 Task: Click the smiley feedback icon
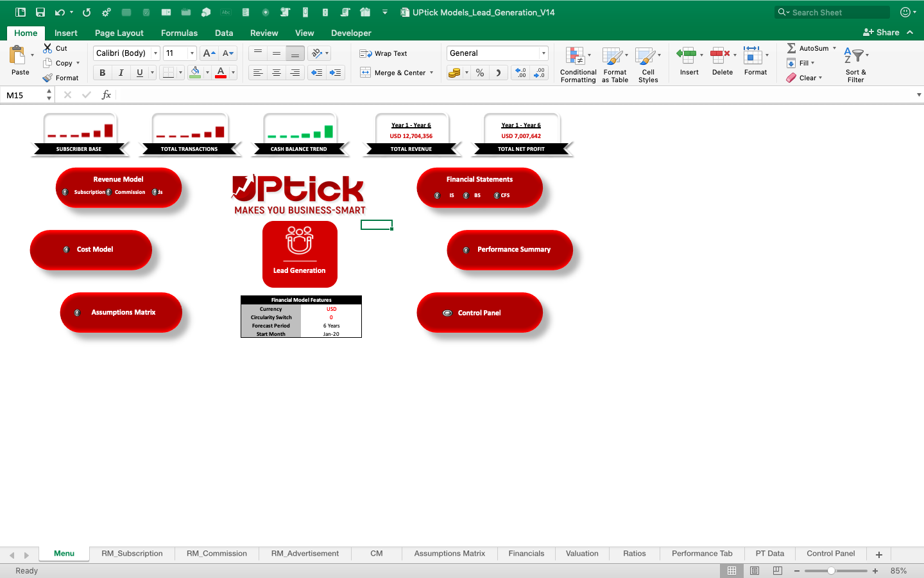click(x=905, y=12)
